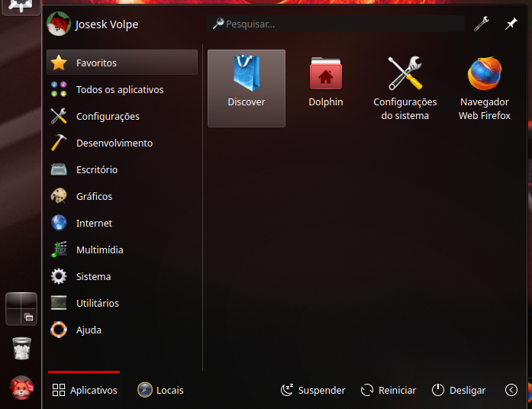Click the Josesk Volpe user name
Viewport: 532px width, 409px height.
click(x=107, y=24)
